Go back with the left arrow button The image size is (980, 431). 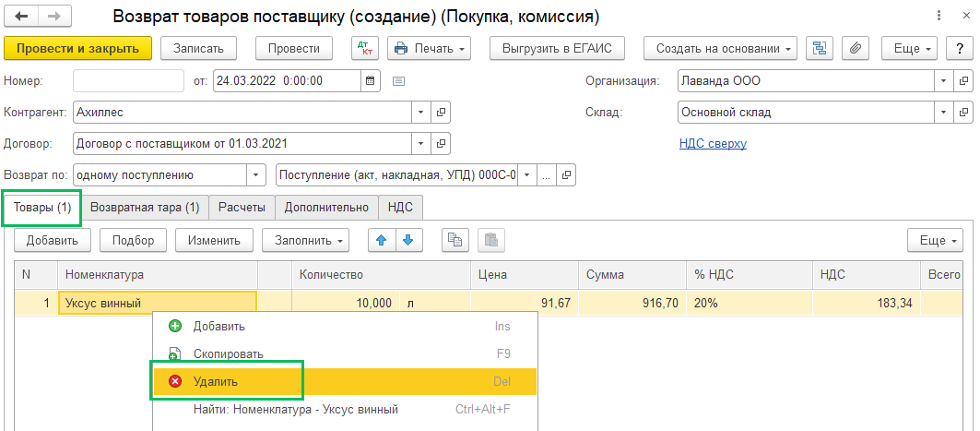tap(20, 17)
